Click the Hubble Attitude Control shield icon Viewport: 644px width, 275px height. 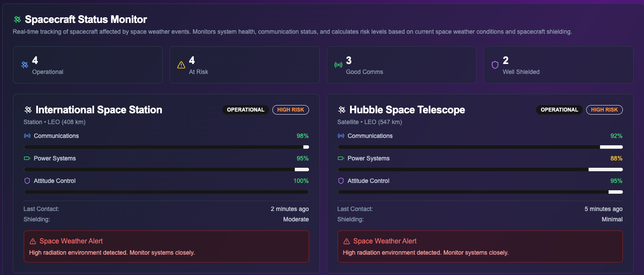coord(341,181)
